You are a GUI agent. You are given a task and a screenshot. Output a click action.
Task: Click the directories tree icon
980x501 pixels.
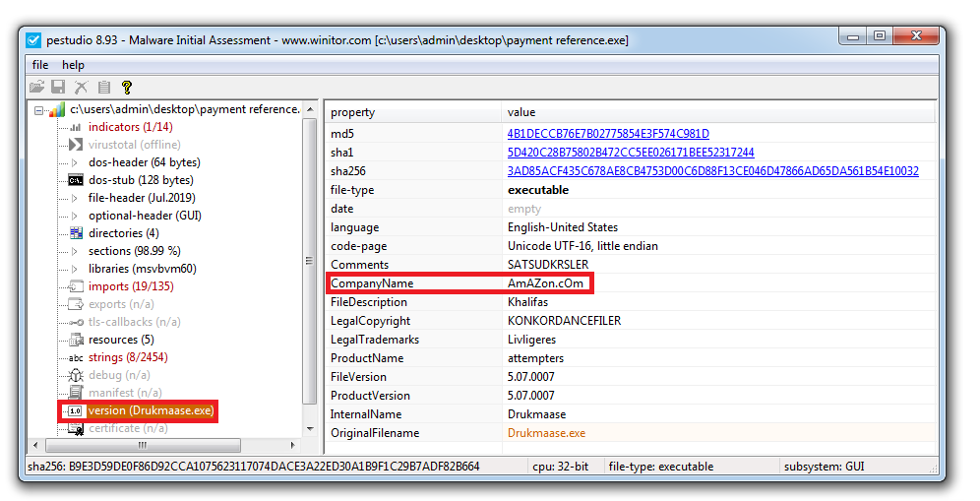76,233
